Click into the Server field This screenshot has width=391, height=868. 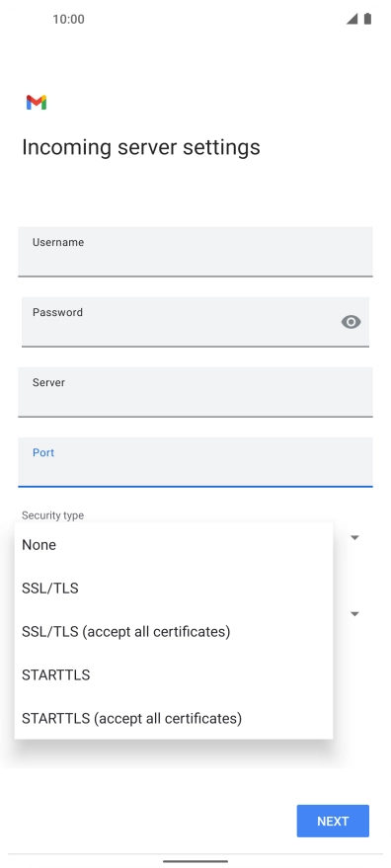click(195, 392)
